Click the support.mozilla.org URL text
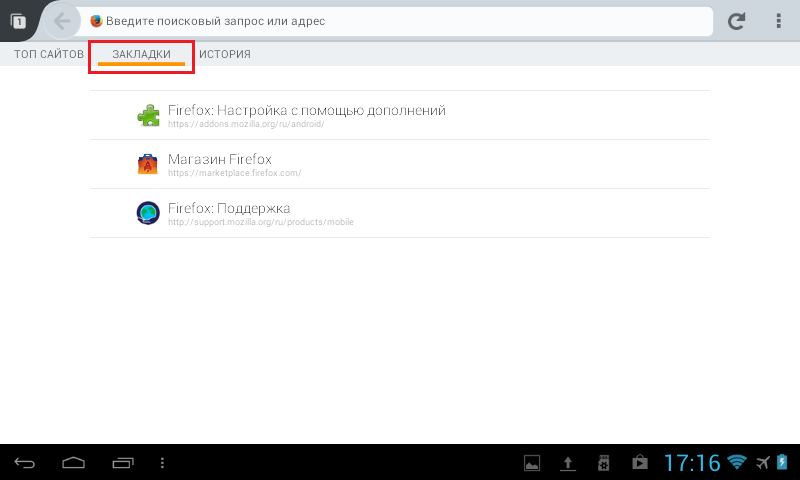 click(261, 222)
